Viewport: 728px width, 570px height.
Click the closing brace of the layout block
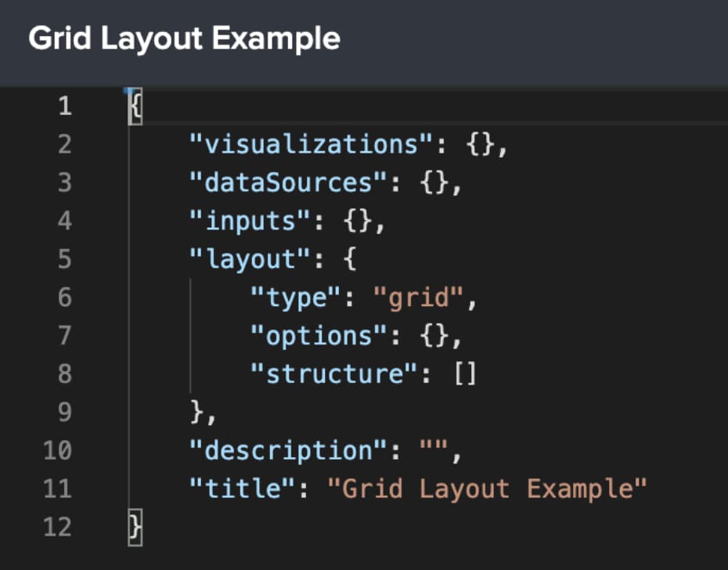[x=196, y=413]
